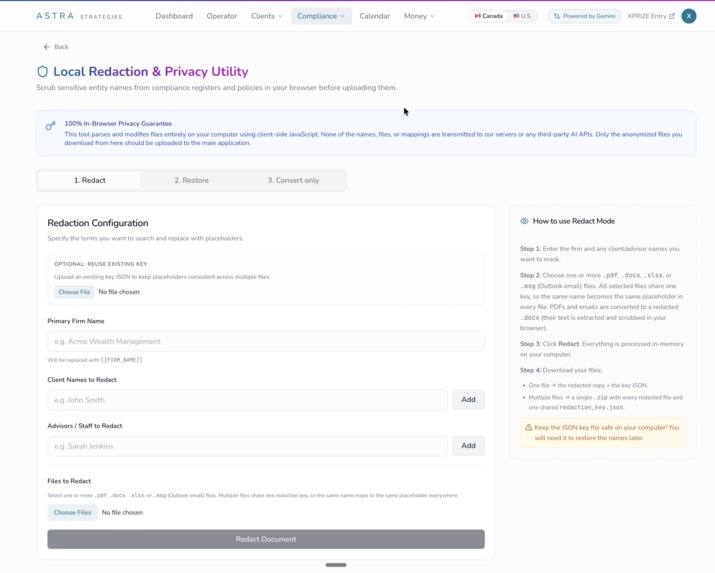The width and height of the screenshot is (715, 573).
Task: Click the 'Files to Redact' label
Action: tap(69, 481)
